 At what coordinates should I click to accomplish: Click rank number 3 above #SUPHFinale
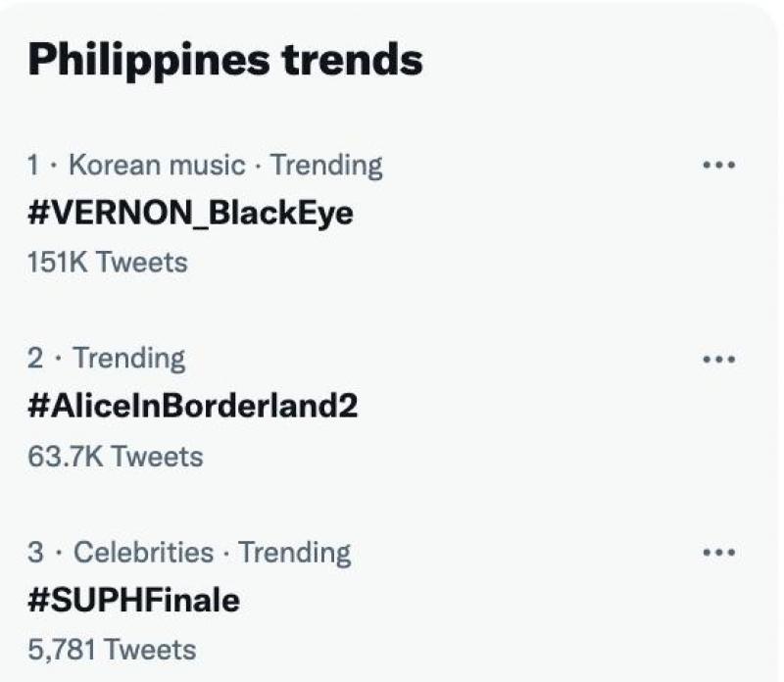[36, 553]
